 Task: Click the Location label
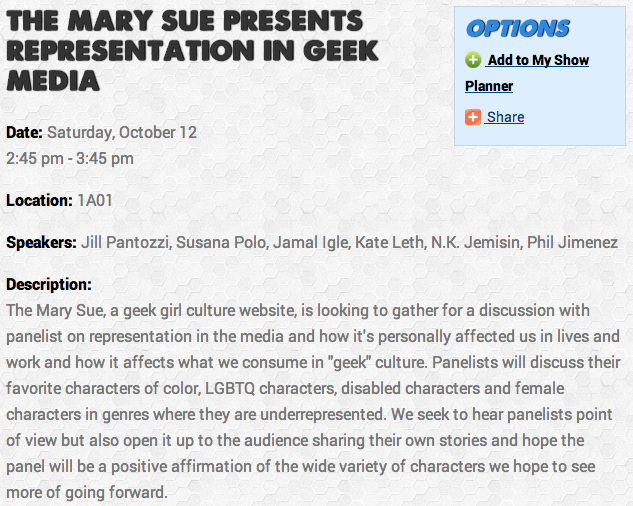[x=39, y=200]
